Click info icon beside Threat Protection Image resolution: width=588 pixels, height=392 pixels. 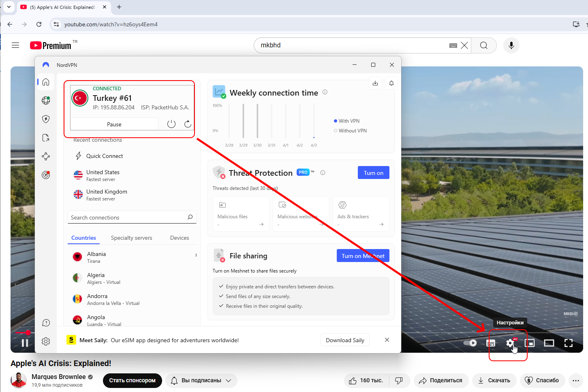click(x=323, y=173)
